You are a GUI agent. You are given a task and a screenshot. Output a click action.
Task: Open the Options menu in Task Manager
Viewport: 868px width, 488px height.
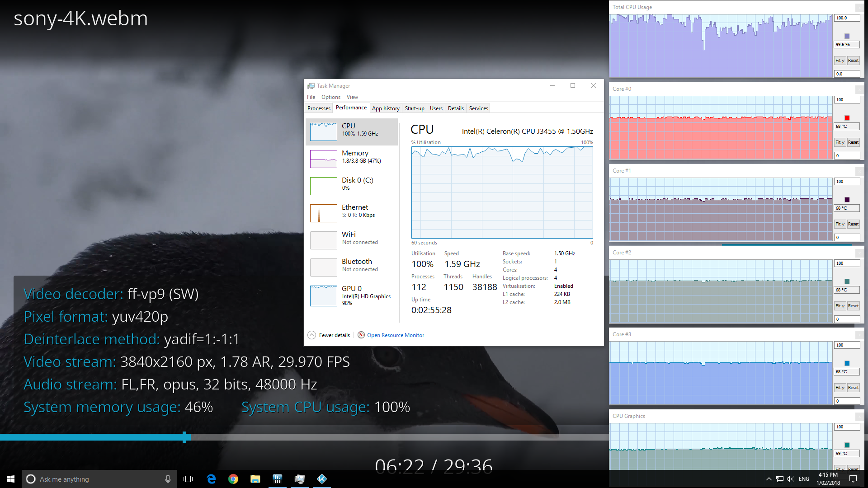click(331, 97)
